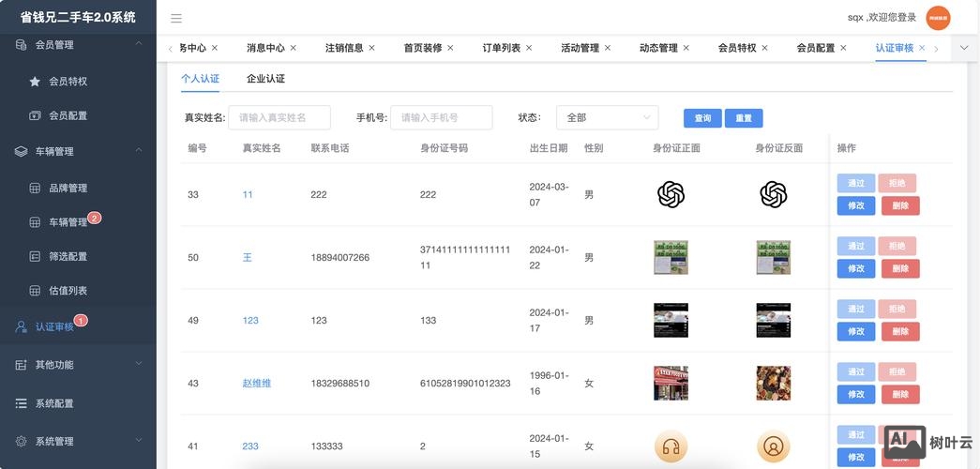Click 拒绝 for row 50
Viewport: 980px width, 469px height.
pyautogui.click(x=897, y=246)
